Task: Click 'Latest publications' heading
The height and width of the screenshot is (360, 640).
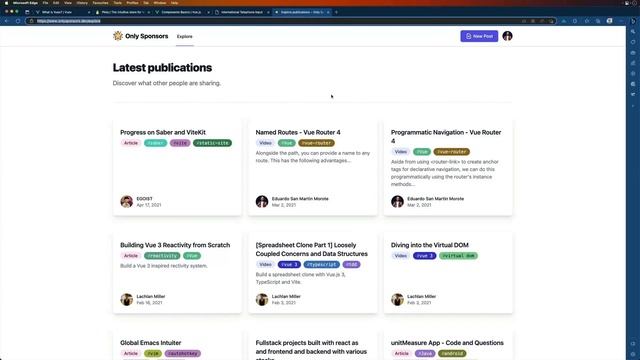Action: (162, 67)
